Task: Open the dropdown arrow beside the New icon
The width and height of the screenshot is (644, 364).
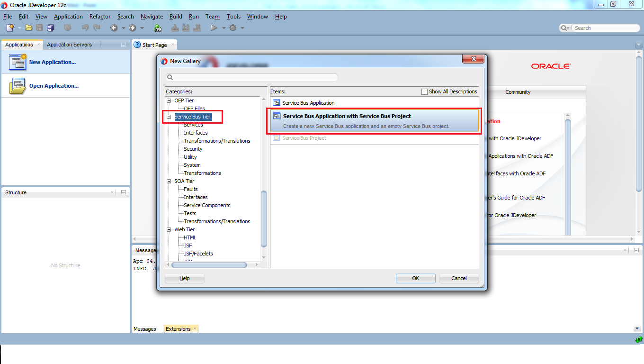Action: pos(19,28)
